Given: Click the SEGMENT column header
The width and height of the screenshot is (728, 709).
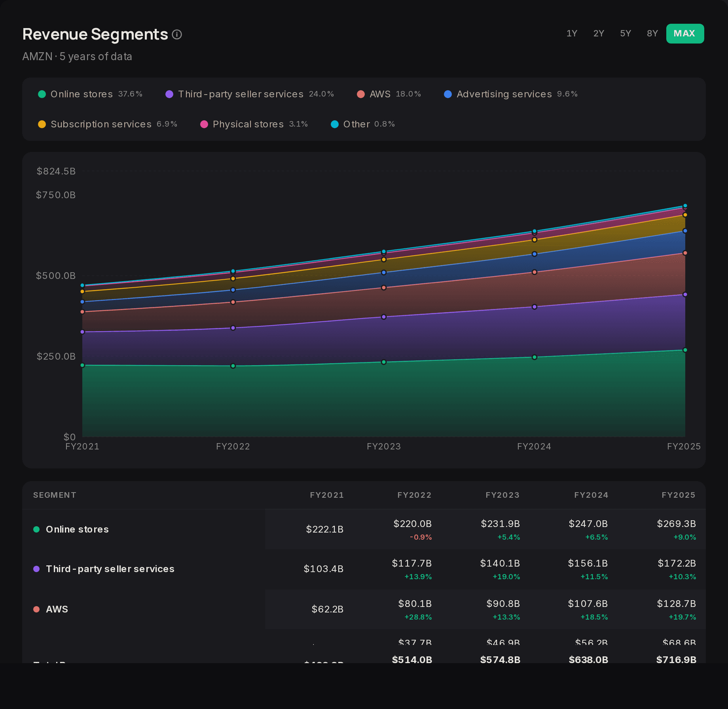Looking at the screenshot, I should [55, 495].
